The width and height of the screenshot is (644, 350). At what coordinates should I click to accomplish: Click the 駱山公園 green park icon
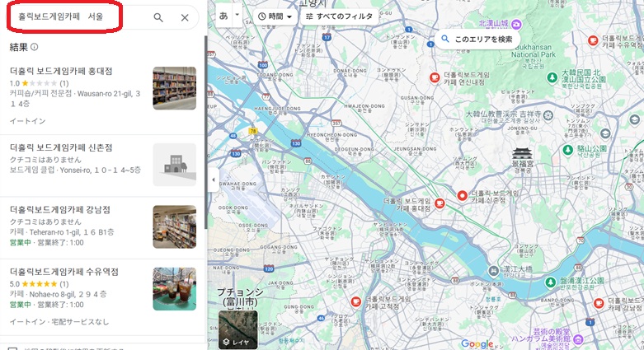click(x=567, y=150)
